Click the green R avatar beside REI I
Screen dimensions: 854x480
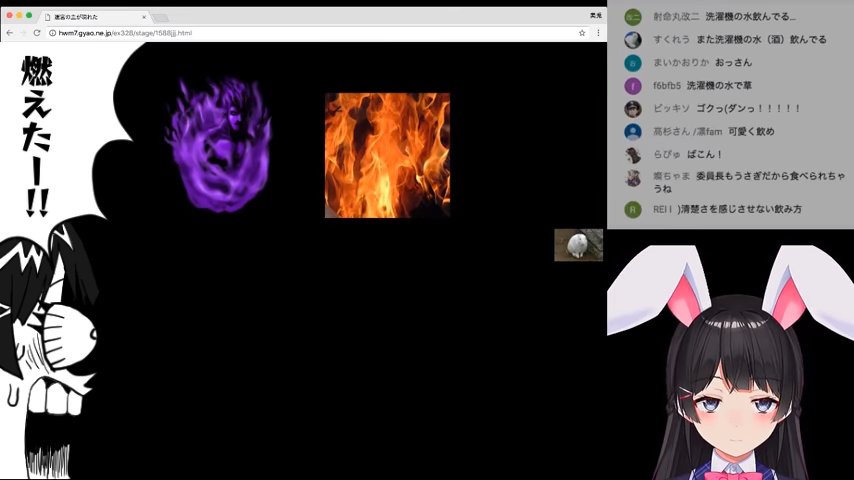coord(632,209)
